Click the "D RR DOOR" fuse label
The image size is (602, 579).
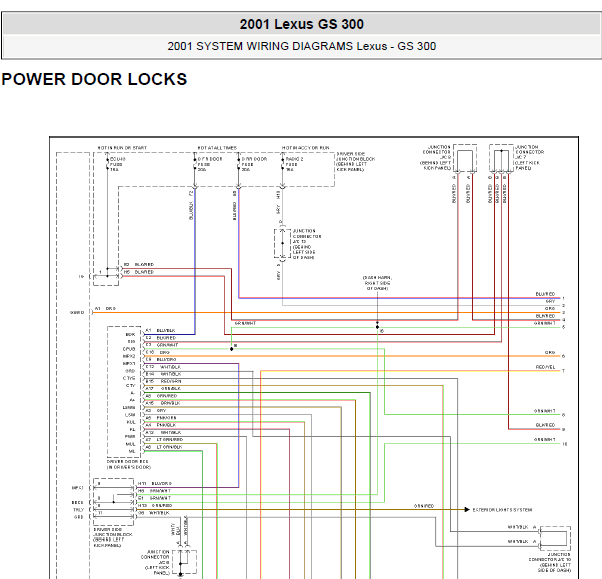tap(254, 159)
